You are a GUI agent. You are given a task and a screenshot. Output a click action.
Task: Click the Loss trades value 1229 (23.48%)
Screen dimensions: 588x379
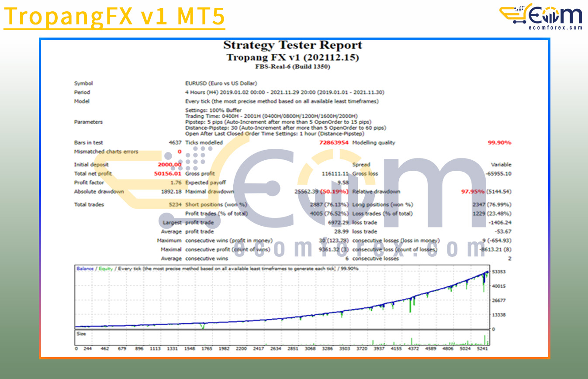pyautogui.click(x=491, y=214)
